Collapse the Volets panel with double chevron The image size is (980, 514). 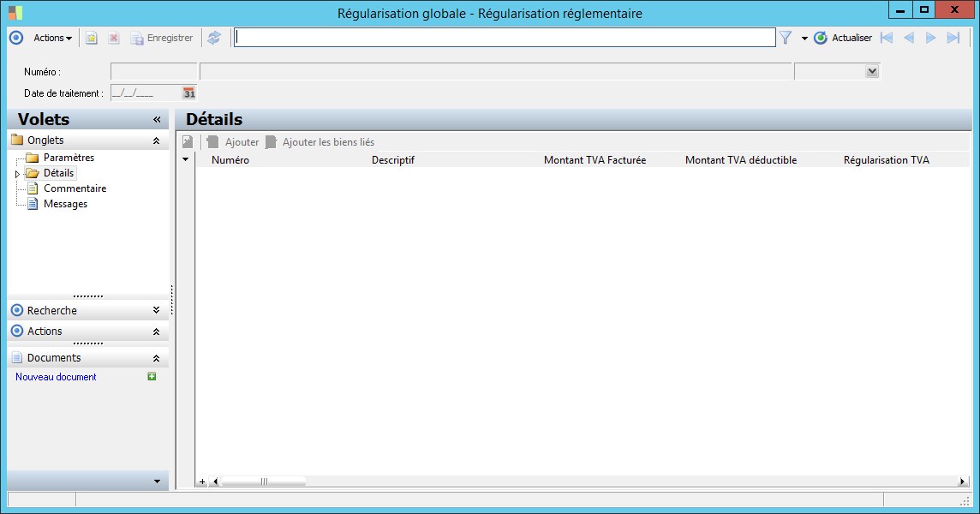tap(157, 119)
